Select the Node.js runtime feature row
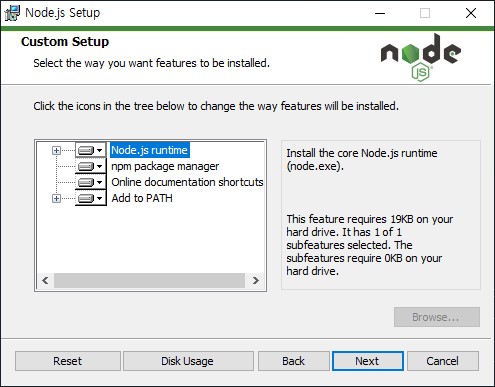Image resolution: width=495 pixels, height=387 pixels. point(149,150)
